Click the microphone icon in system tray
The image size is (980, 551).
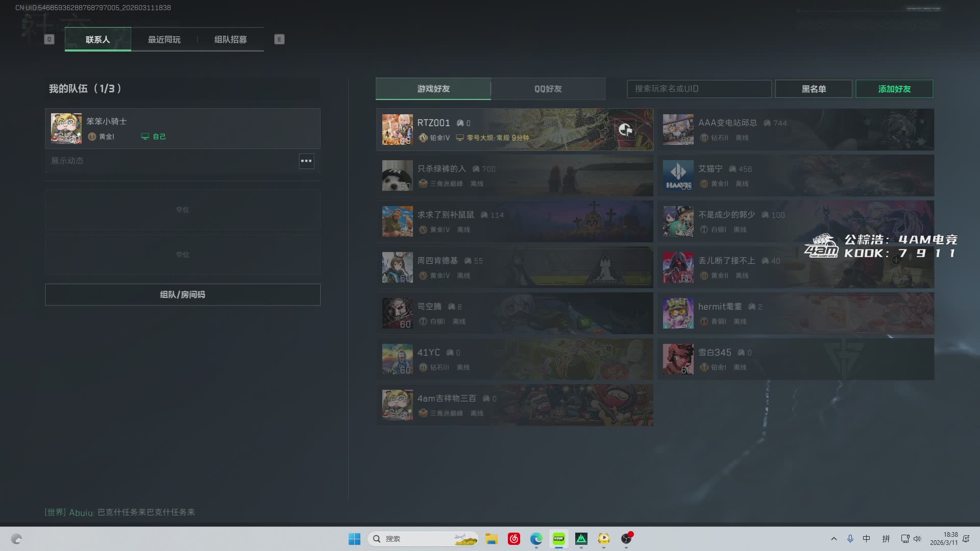click(x=850, y=539)
